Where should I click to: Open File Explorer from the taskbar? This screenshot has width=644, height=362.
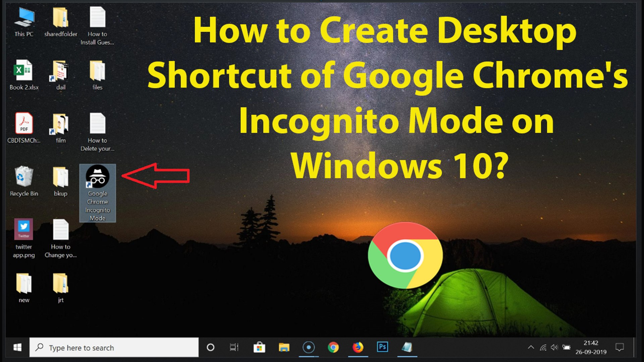[284, 347]
